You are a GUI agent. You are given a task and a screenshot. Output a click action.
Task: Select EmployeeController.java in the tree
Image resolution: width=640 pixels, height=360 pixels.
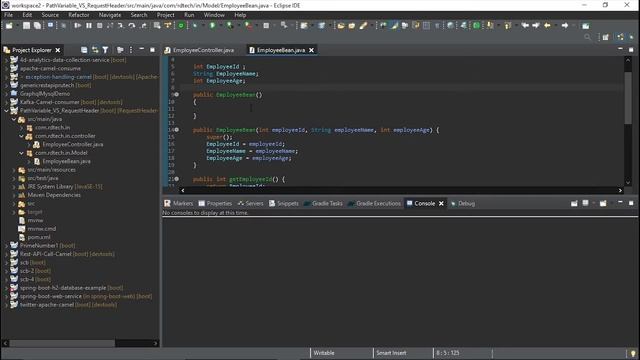pyautogui.click(x=73, y=144)
